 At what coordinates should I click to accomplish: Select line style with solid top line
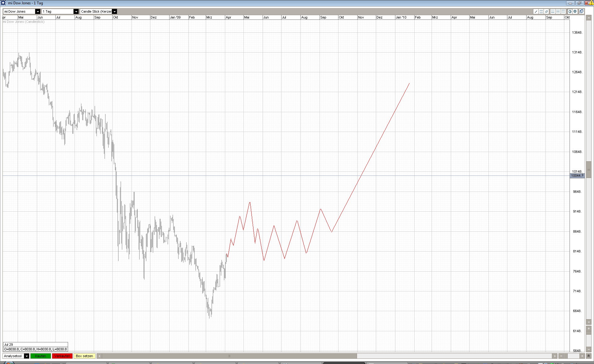coord(563,11)
